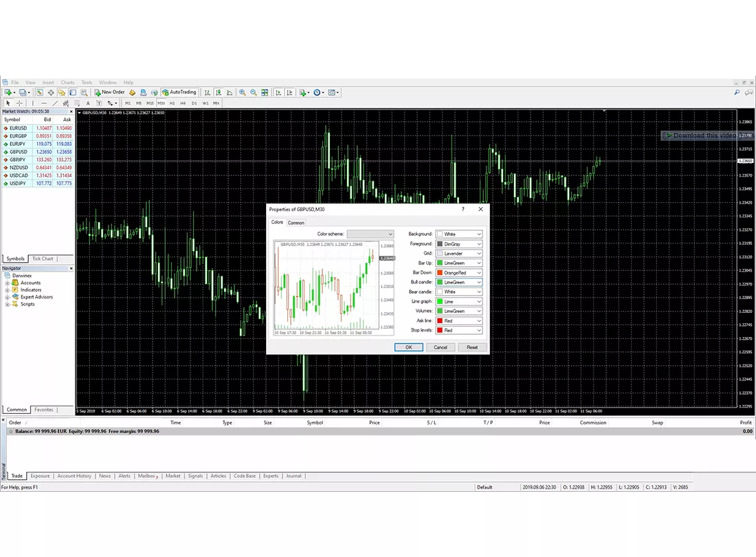Zoom out on the chart
This screenshot has width=756, height=557.
click(254, 93)
